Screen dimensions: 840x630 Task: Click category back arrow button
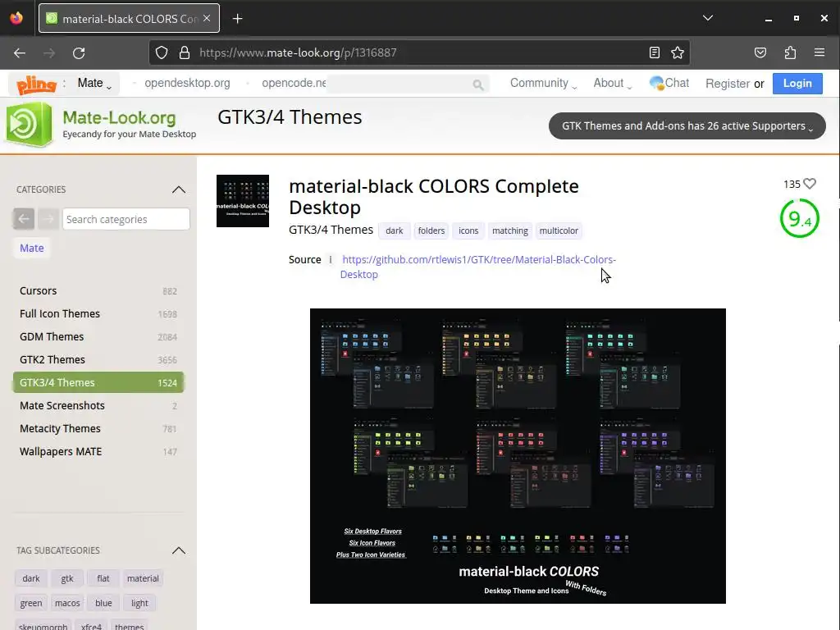tap(24, 219)
